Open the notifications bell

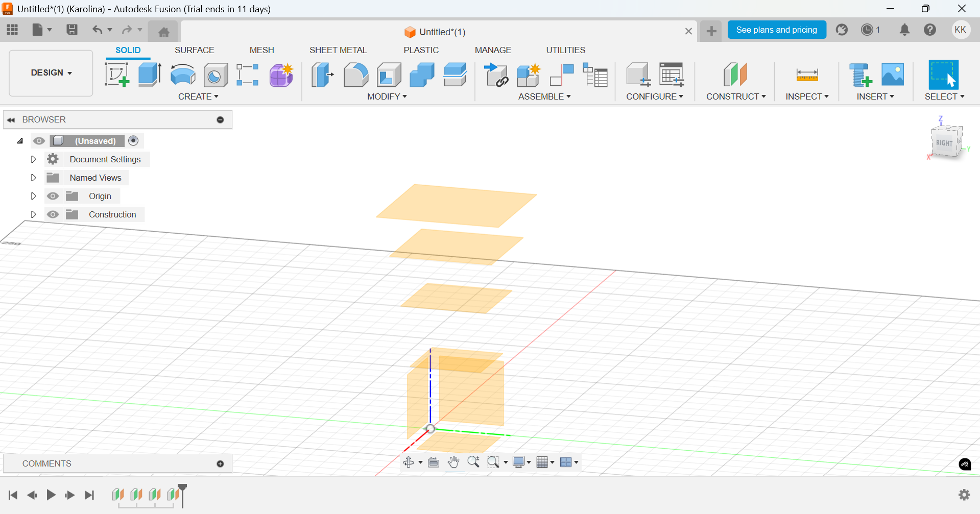tap(904, 30)
